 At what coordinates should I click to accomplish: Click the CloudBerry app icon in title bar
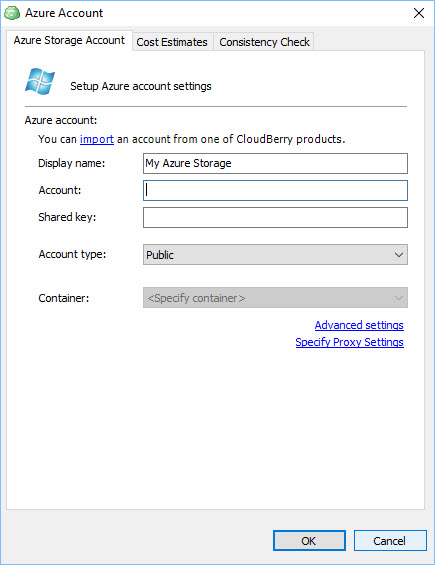click(x=12, y=13)
